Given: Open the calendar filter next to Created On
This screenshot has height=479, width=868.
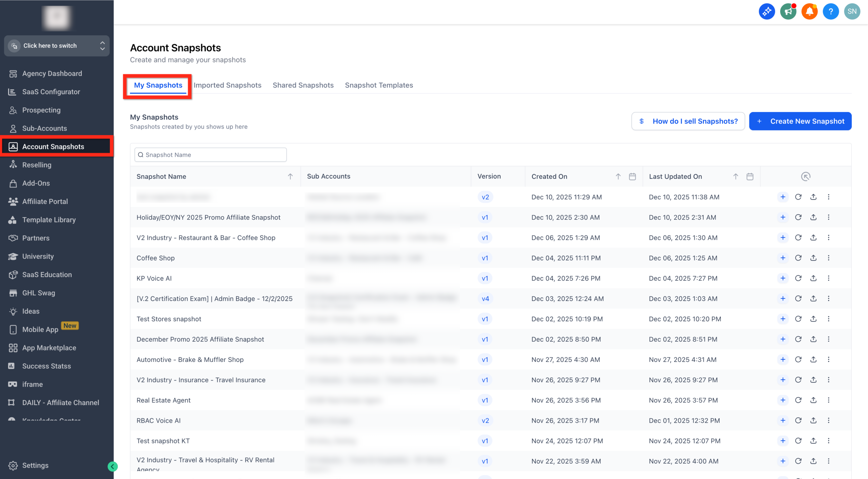Looking at the screenshot, I should (632, 176).
